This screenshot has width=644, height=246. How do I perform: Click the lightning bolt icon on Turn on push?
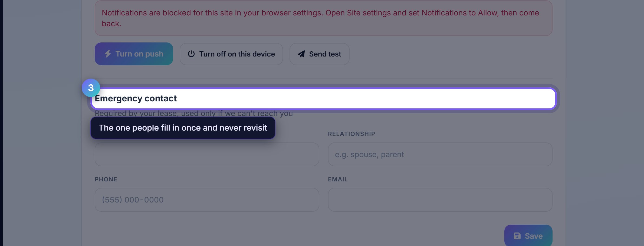pos(108,54)
